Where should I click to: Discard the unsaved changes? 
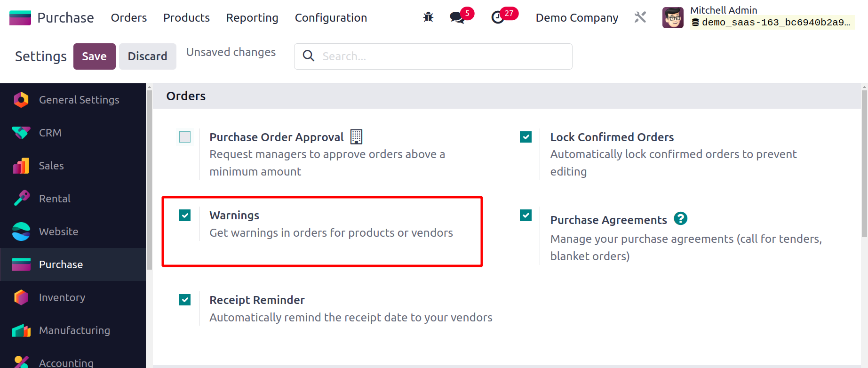pos(147,56)
